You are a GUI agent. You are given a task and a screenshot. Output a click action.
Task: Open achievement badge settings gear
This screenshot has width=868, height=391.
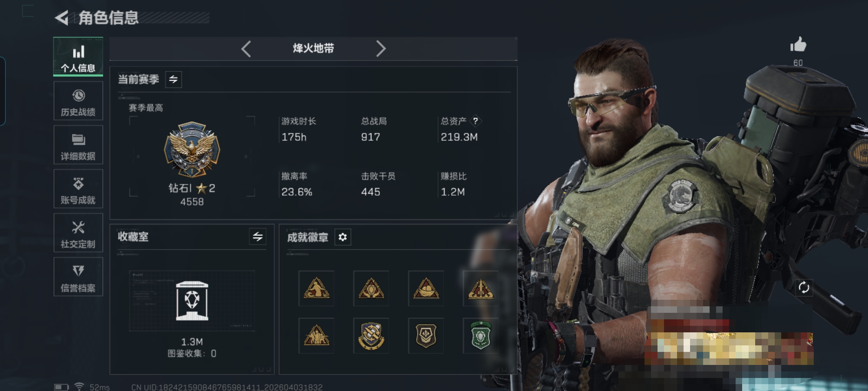[x=342, y=237]
